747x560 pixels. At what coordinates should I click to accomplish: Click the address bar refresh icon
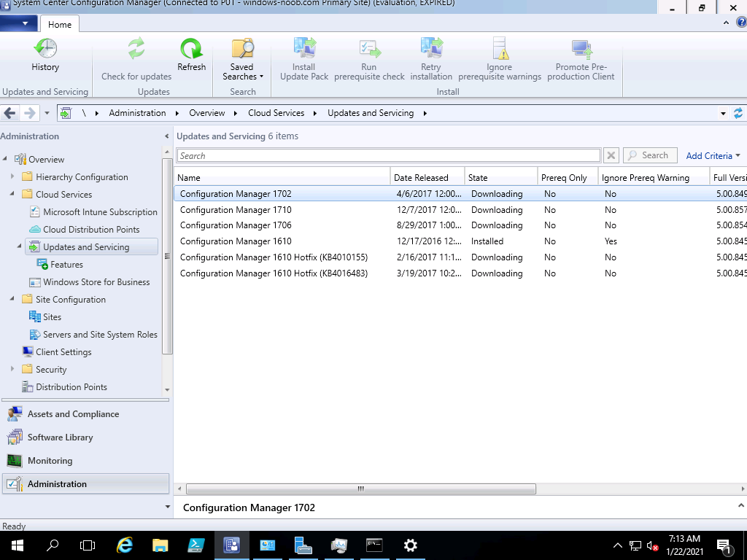[738, 113]
